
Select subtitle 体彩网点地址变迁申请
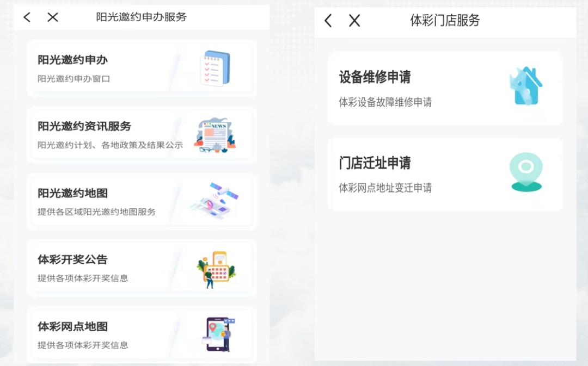(x=385, y=187)
